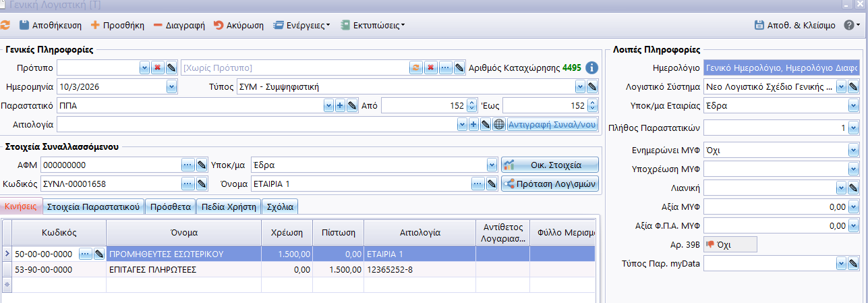Click the ellipsis lookup button beside Όνομα
This screenshot has height=303, width=868.
click(478, 184)
